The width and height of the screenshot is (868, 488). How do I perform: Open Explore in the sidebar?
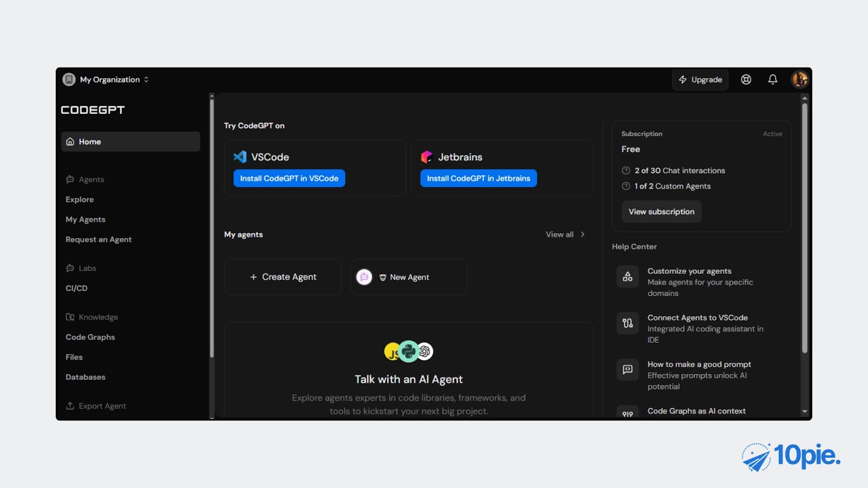point(80,200)
